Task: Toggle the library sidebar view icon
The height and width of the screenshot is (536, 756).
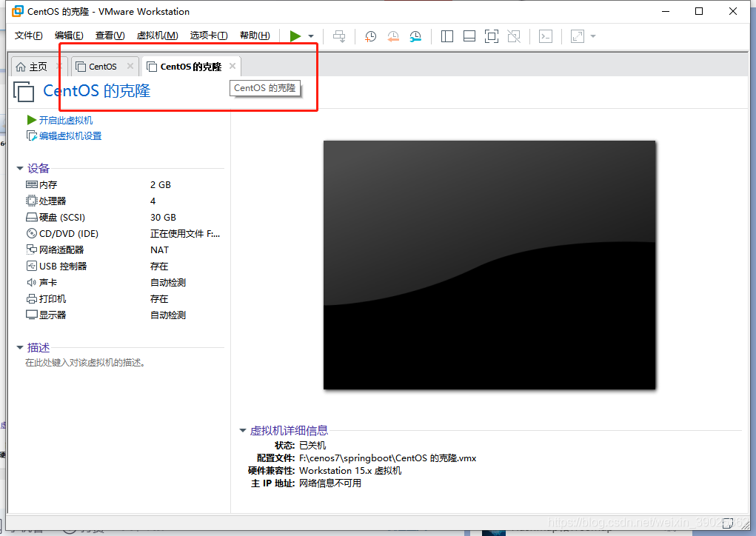Action: pyautogui.click(x=447, y=36)
